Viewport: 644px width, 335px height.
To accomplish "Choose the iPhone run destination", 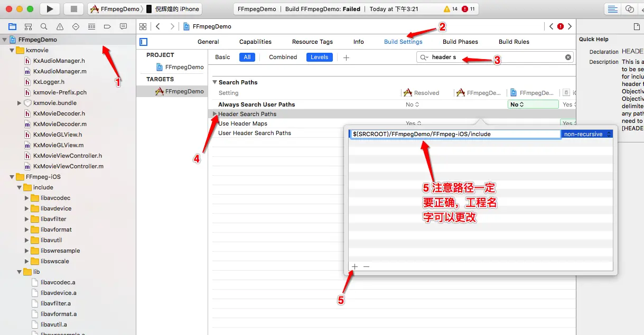I will tap(173, 9).
